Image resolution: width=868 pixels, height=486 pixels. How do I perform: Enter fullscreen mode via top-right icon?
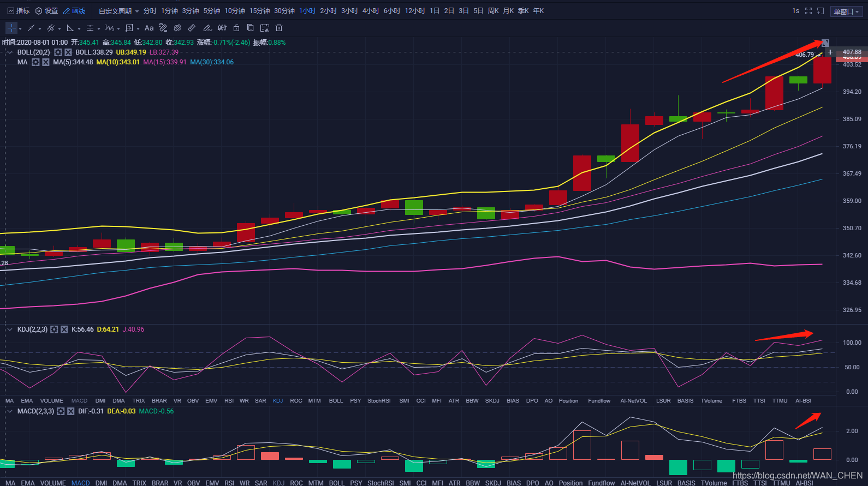point(808,11)
